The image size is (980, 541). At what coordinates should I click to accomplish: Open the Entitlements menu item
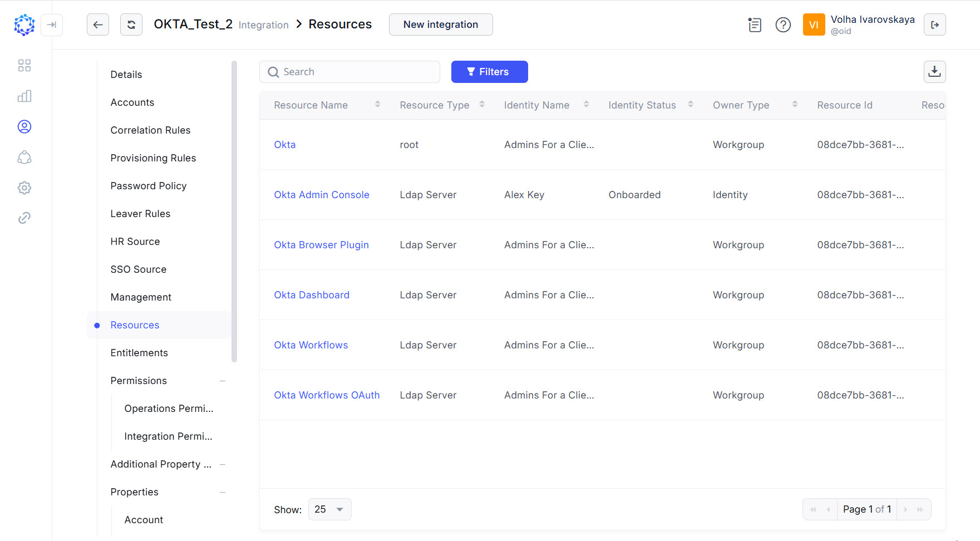(x=139, y=353)
